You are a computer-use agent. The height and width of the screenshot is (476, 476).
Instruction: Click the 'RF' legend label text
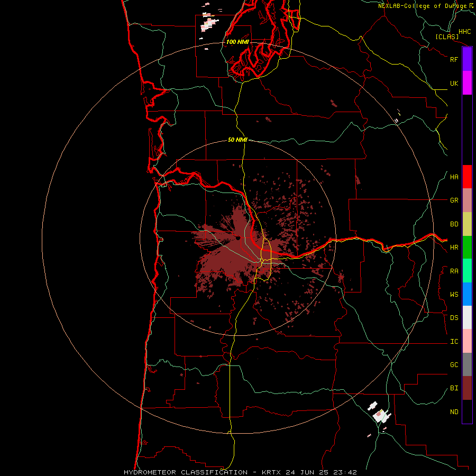coord(454,59)
